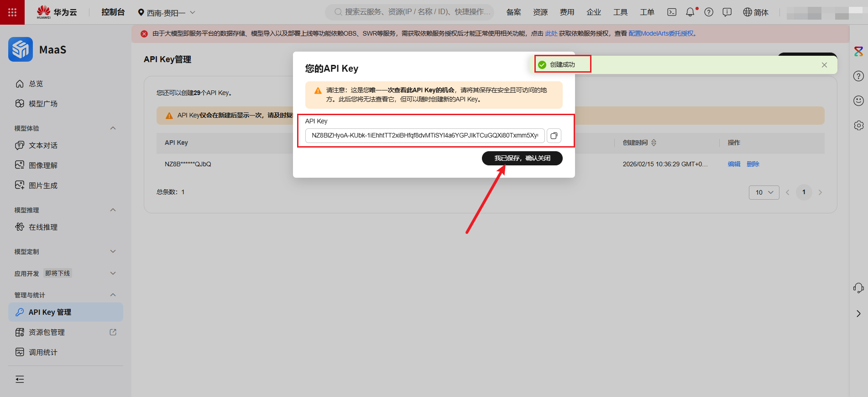Viewport: 868px width, 397px height.
Task: Click the 即将下线 tag beside 应用开发
Action: point(58,273)
